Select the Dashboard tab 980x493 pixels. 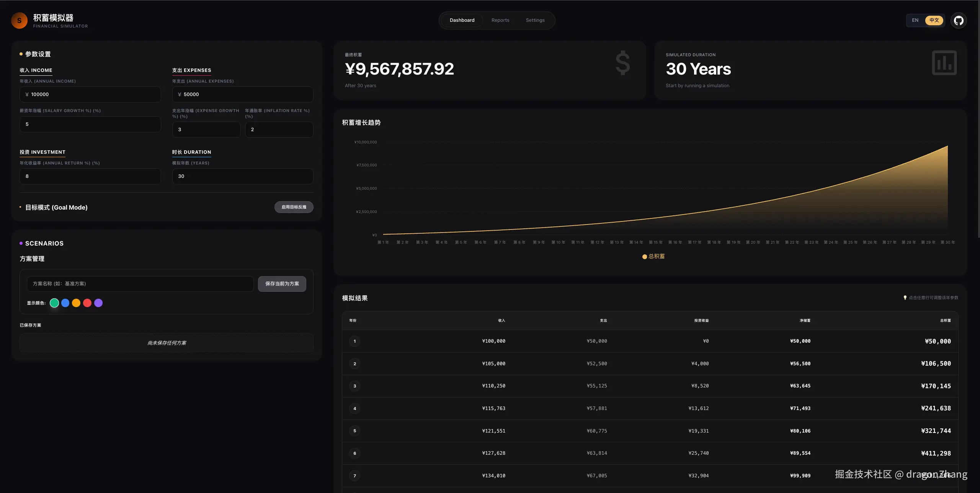click(462, 20)
